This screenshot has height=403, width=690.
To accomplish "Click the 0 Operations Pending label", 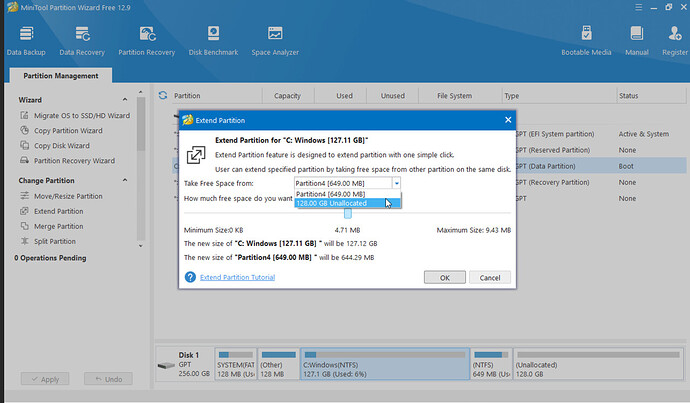I will point(50,258).
